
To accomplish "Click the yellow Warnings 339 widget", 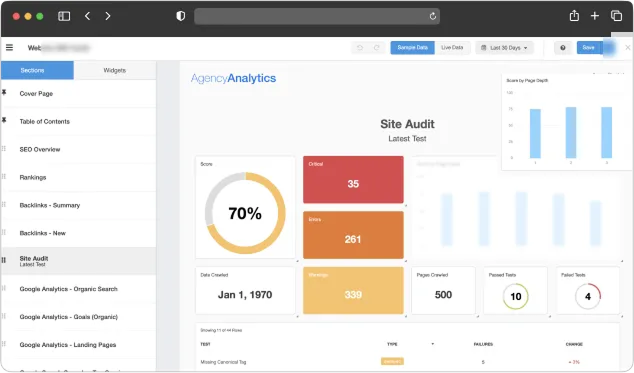I will tap(353, 290).
